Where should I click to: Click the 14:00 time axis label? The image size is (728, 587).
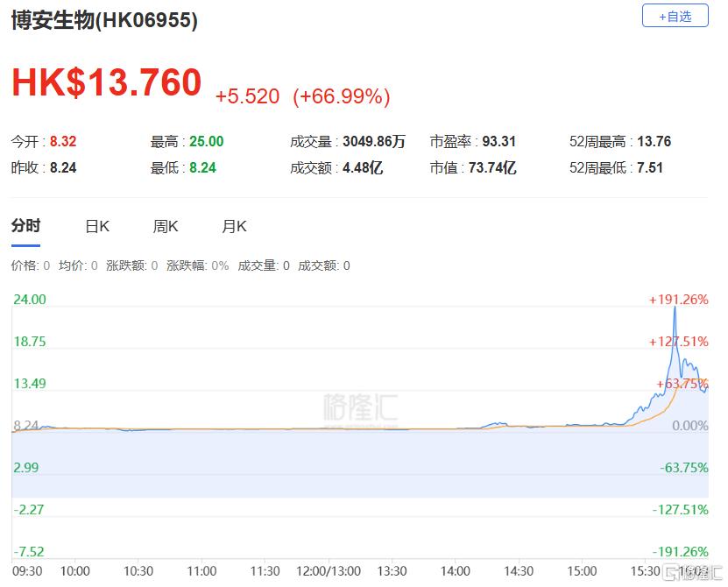(455, 570)
